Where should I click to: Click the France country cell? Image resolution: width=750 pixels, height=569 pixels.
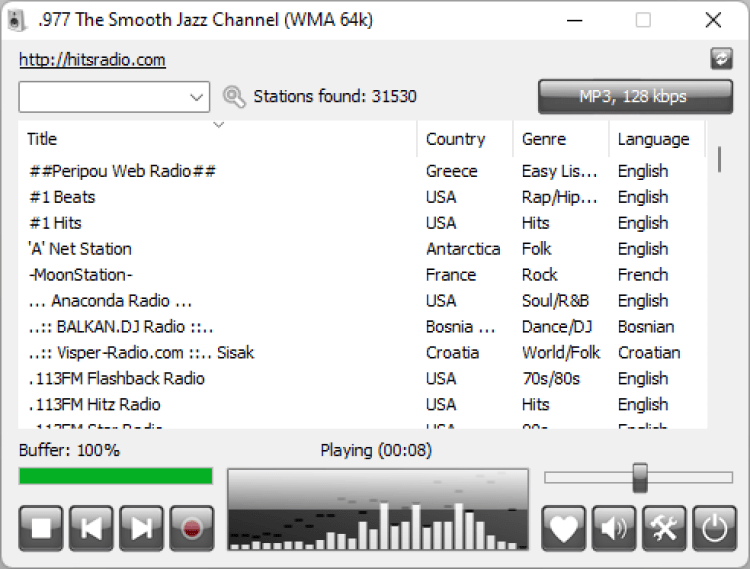pyautogui.click(x=451, y=275)
